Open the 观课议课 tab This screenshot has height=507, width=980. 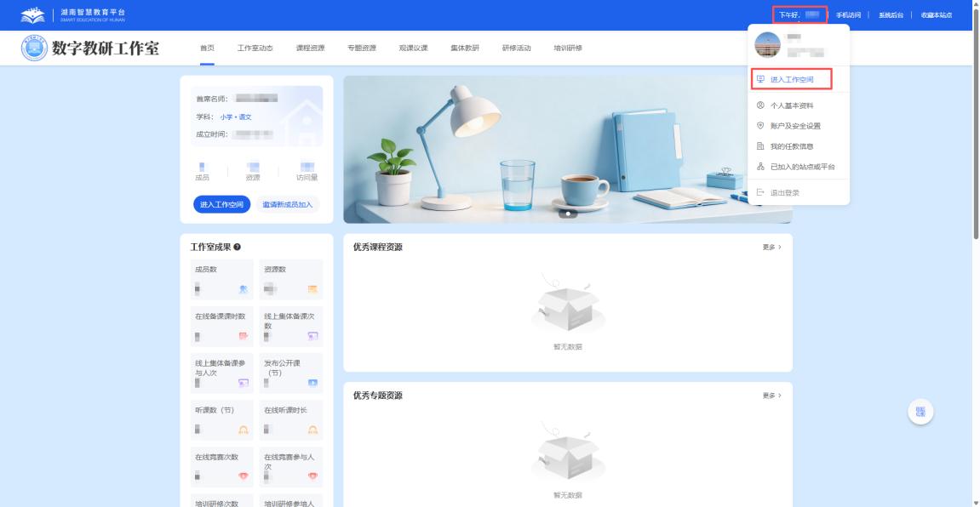tap(413, 48)
